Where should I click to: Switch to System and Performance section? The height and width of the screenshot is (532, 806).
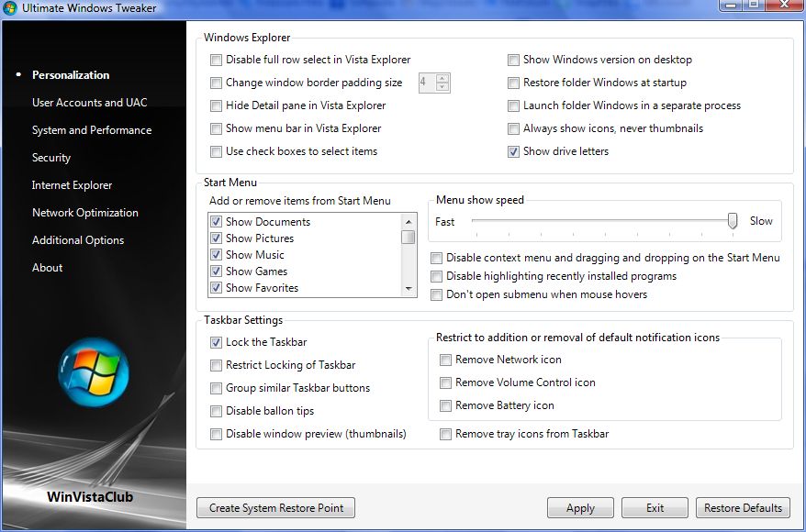[92, 130]
